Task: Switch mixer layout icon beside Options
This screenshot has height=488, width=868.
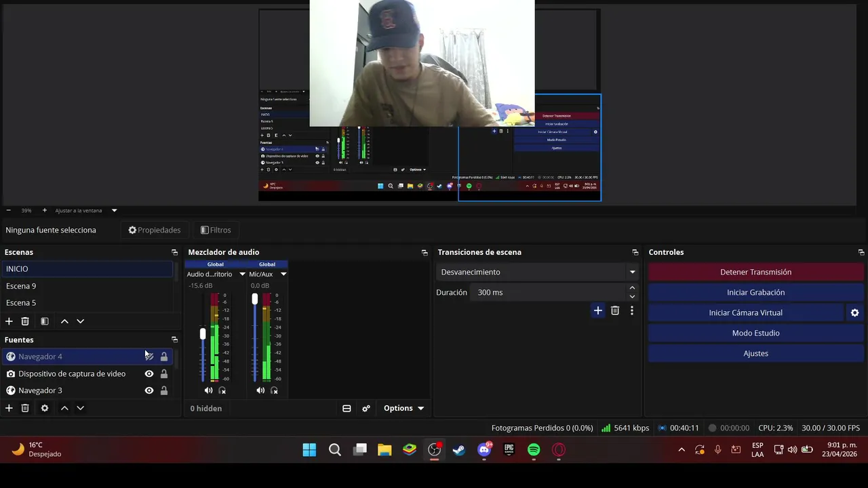Action: point(347,408)
